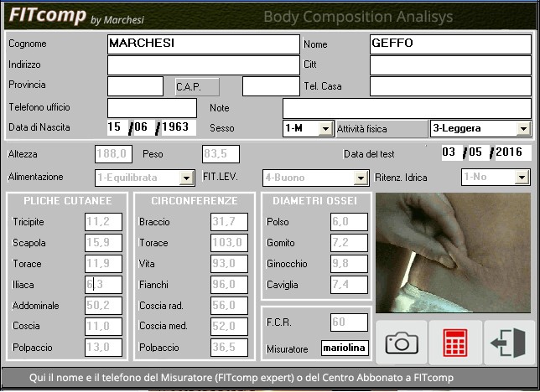This screenshot has width=540, height=392.
Task: Click the Caviglia diameter field 7,4
Action: (x=349, y=285)
